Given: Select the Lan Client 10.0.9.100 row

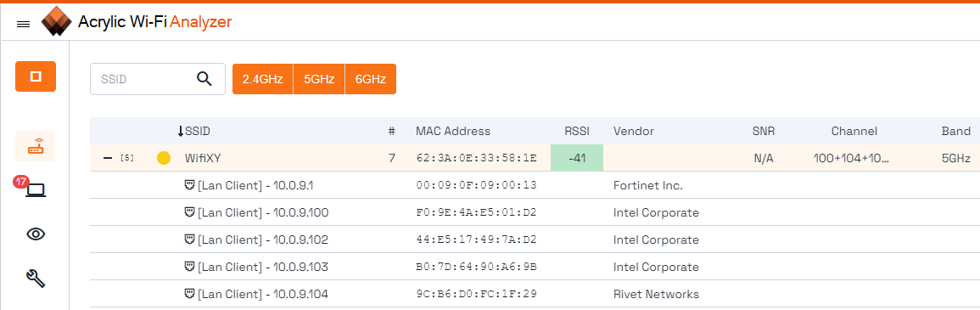Looking at the screenshot, I should [x=535, y=212].
